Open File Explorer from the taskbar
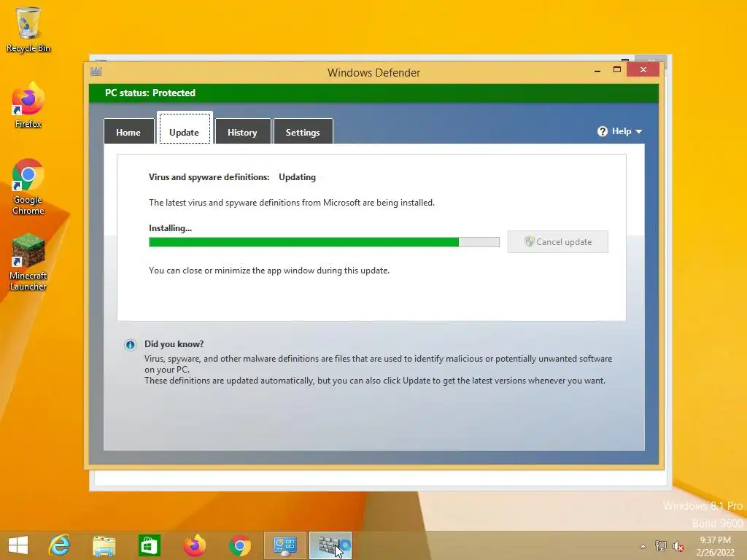This screenshot has width=747, height=560. click(104, 545)
